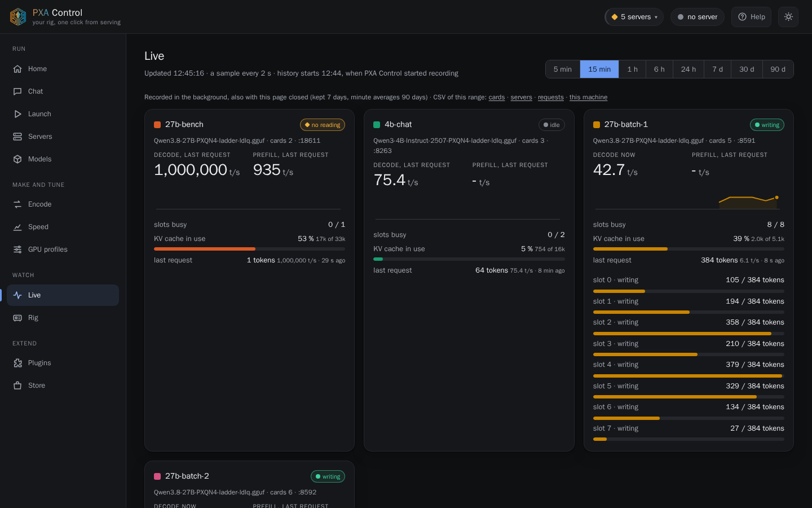Click the slot 4 progress bar

[x=689, y=376]
